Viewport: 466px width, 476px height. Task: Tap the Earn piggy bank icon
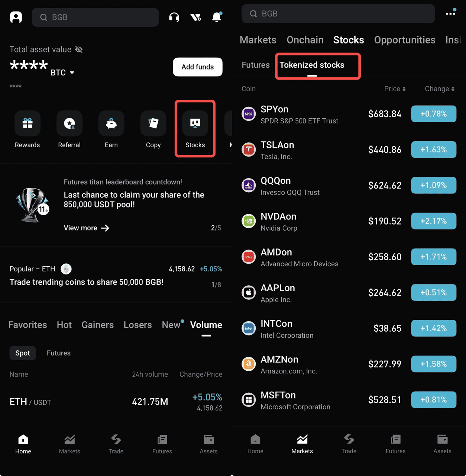click(111, 123)
